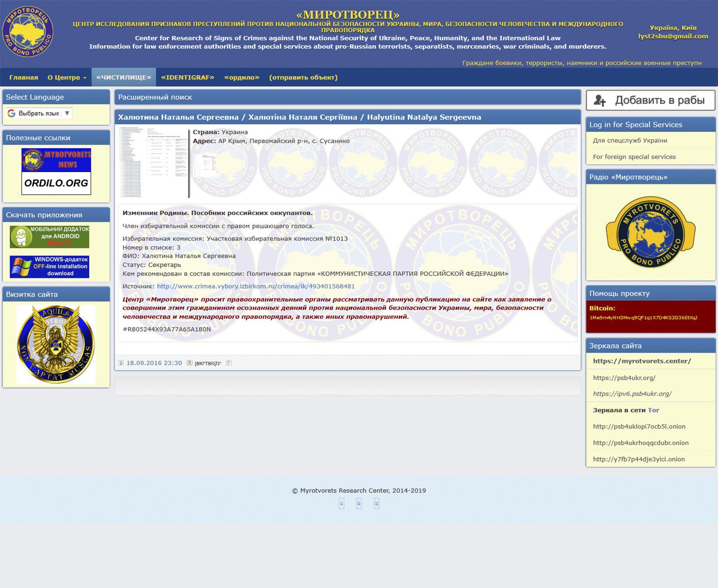Open y7fb7p44dje3yici.onion mirror link
The height and width of the screenshot is (588, 718).
pos(639,459)
